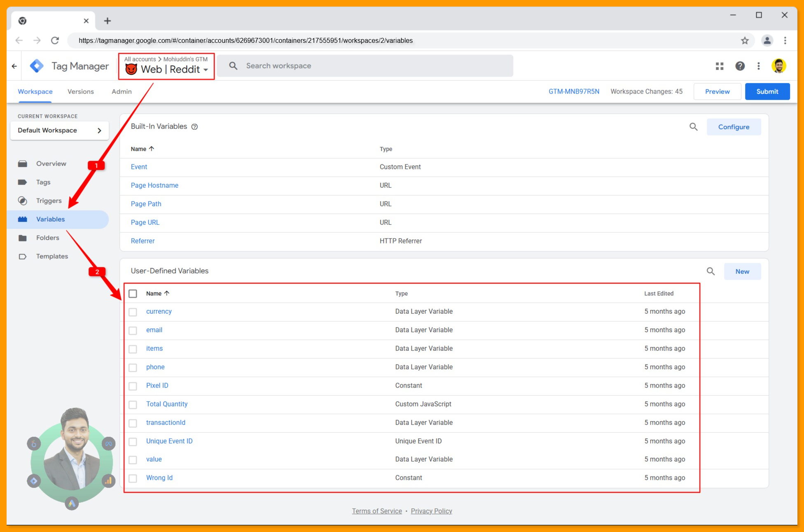The height and width of the screenshot is (532, 804).
Task: Open search for User-Defined Variables
Action: pos(710,271)
